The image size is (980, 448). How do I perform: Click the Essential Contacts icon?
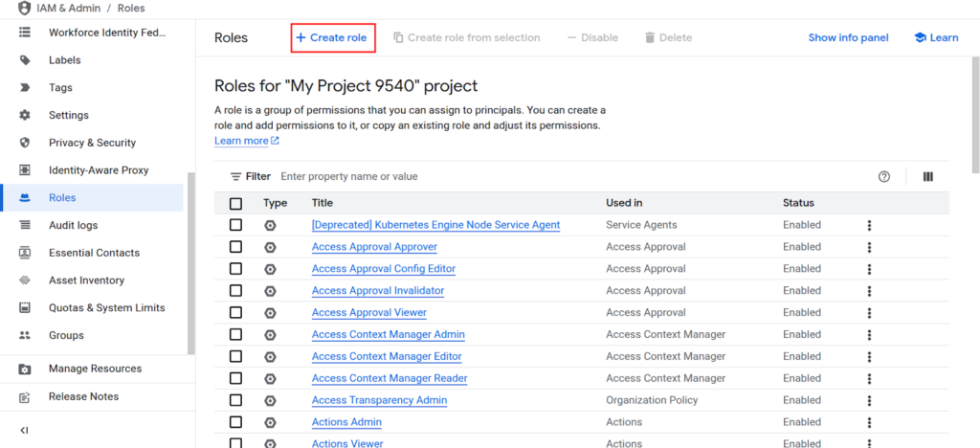(24, 253)
